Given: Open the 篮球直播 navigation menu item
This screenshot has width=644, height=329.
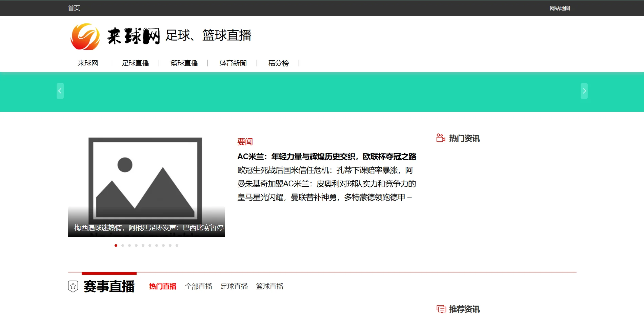Looking at the screenshot, I should click(x=184, y=63).
